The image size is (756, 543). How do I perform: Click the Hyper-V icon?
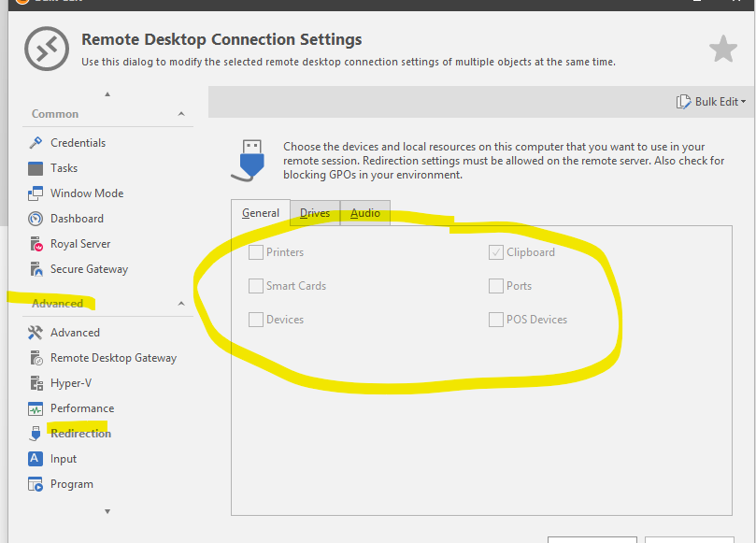36,383
